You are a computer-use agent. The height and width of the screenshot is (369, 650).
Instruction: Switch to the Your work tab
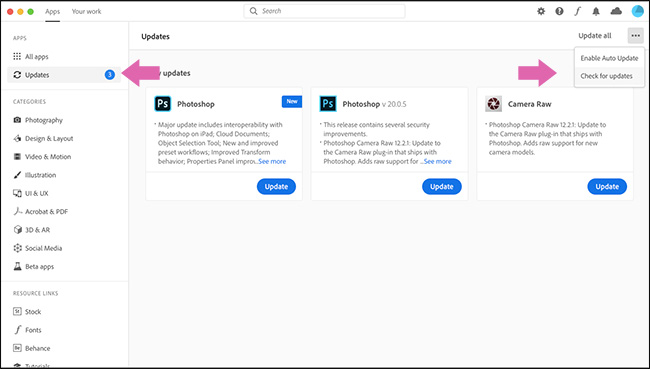tap(86, 11)
